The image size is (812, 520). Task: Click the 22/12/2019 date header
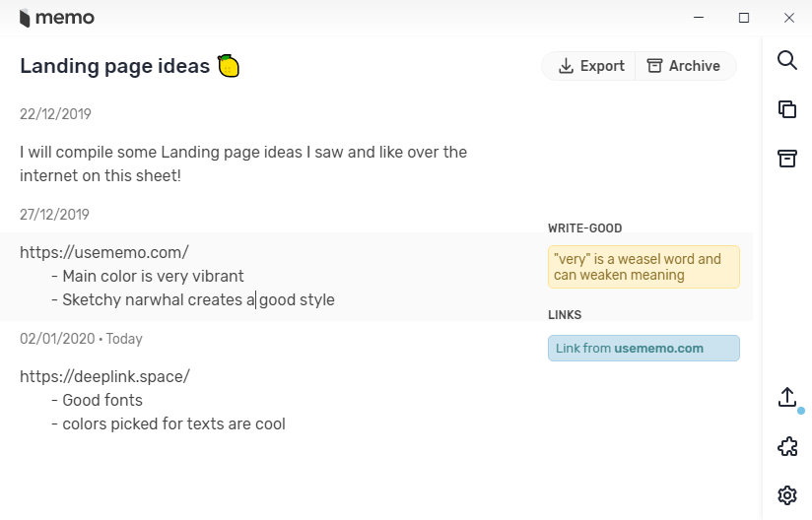pos(55,114)
